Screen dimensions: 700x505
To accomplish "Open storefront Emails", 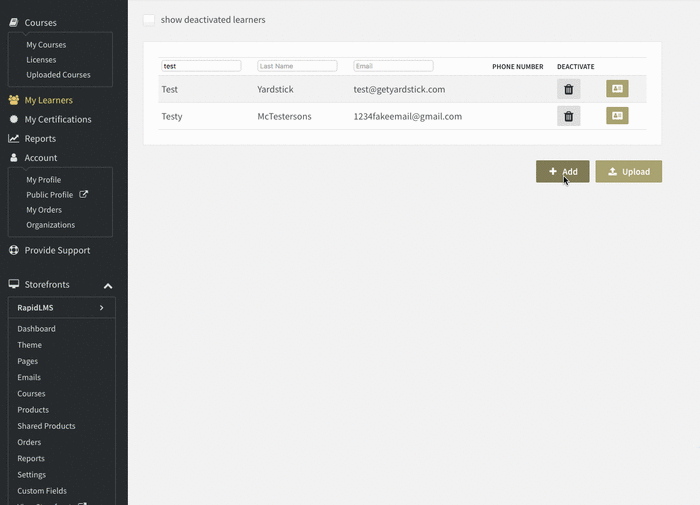I will pos(29,377).
